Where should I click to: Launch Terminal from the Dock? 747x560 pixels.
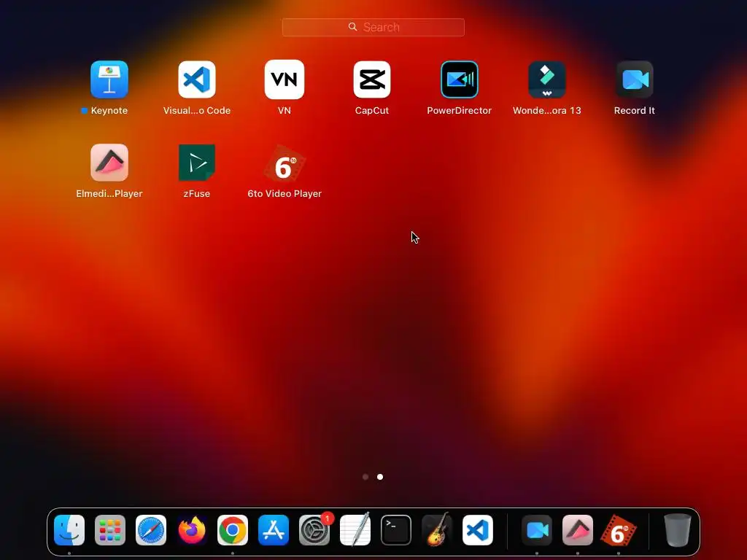point(396,530)
